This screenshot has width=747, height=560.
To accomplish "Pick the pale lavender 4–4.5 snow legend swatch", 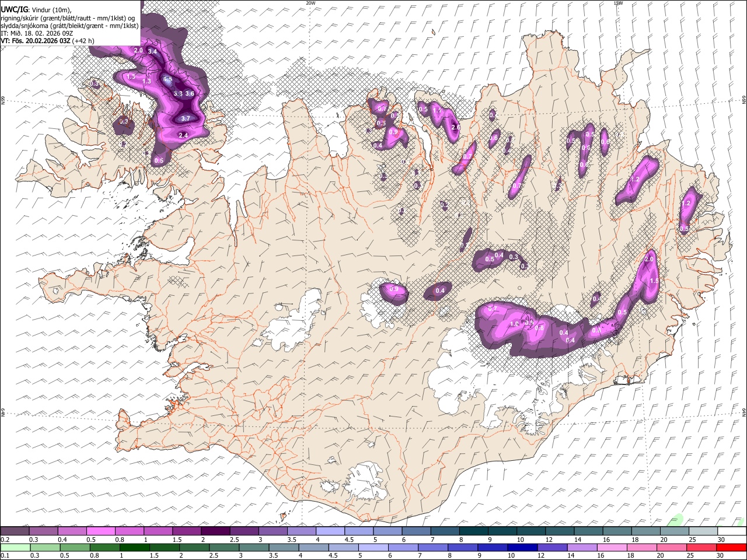I will [x=330, y=531].
